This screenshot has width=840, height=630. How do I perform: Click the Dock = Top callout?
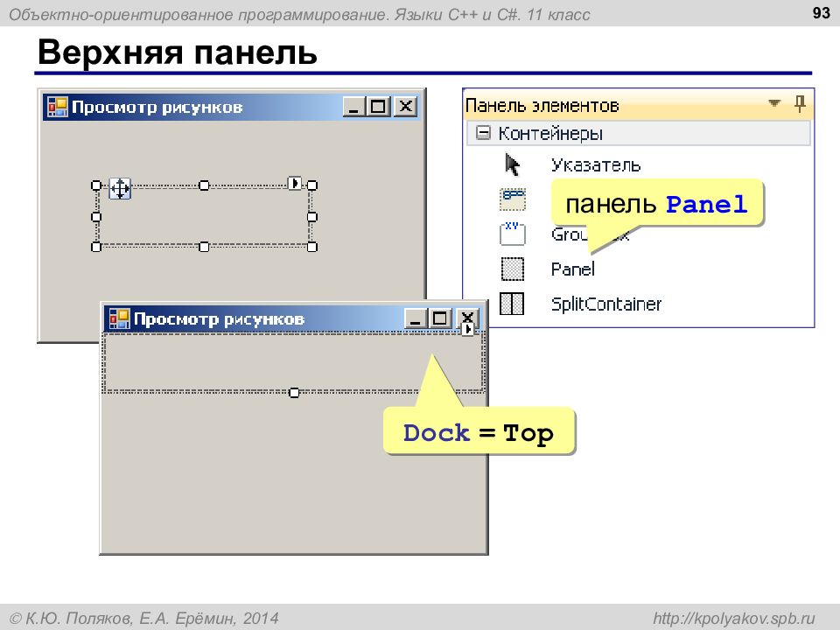point(479,431)
